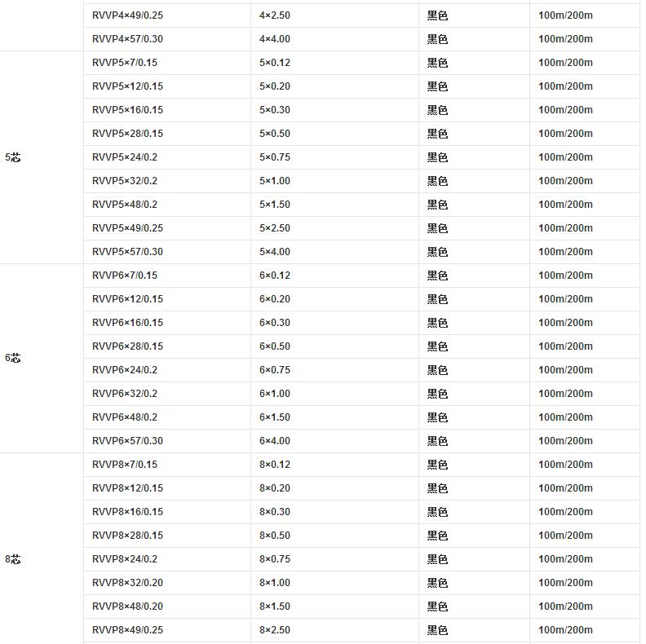Click the 4×4.00 specification cell

point(275,39)
